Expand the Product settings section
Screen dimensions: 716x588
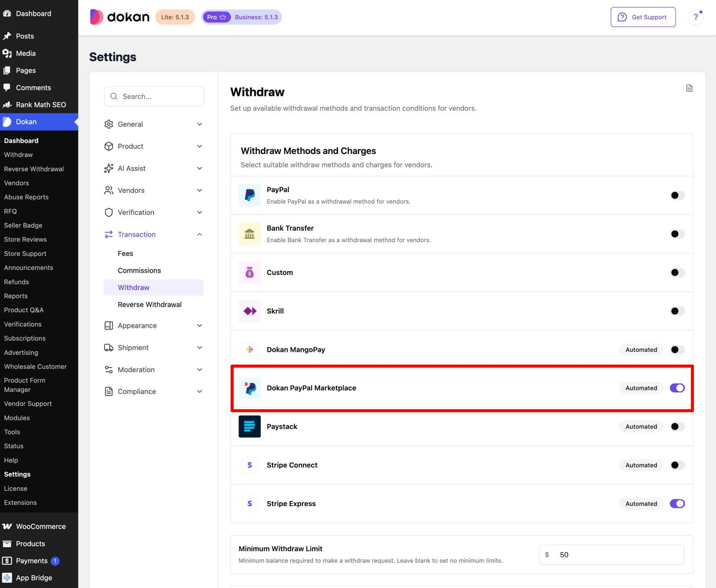point(154,146)
